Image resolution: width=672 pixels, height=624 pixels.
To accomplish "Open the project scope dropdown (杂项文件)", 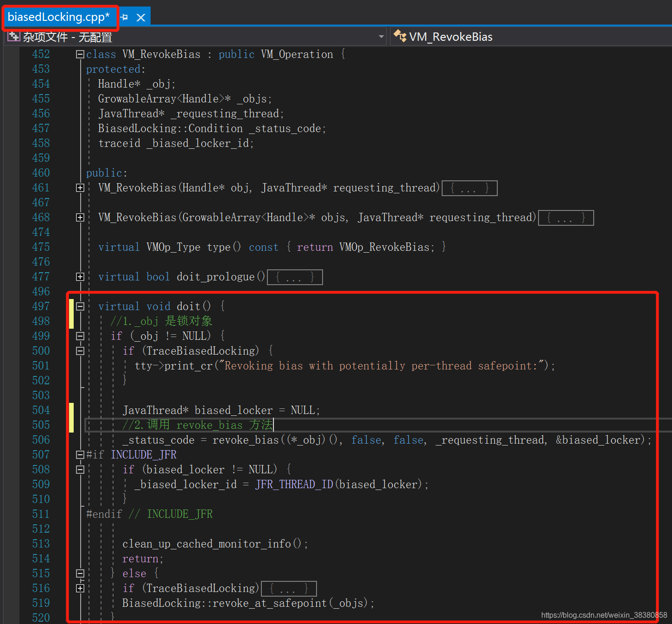I will [x=197, y=37].
